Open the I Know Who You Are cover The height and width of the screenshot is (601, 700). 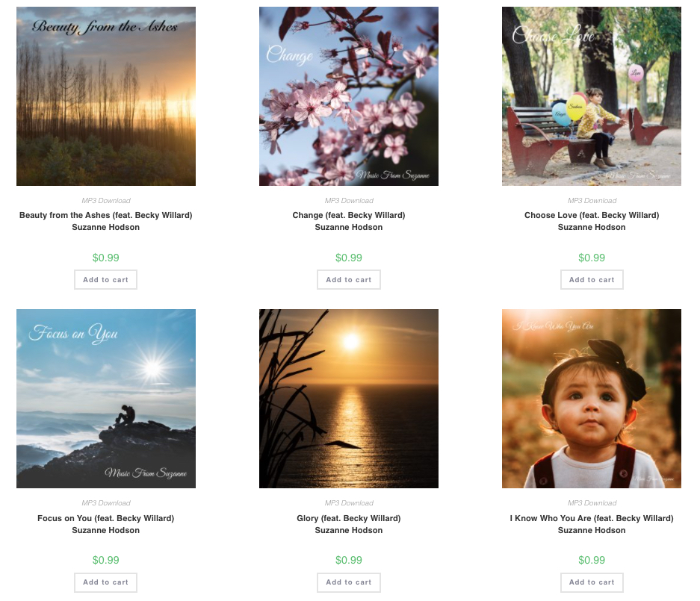coord(592,399)
